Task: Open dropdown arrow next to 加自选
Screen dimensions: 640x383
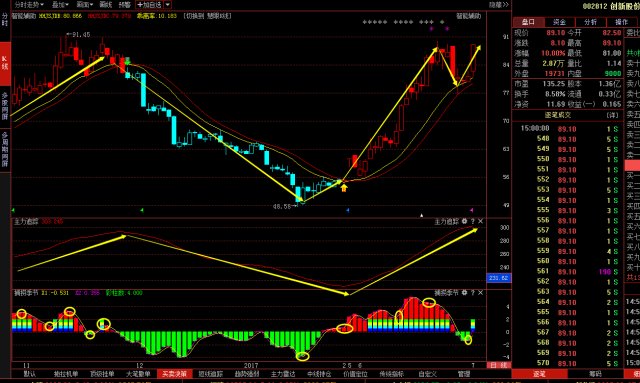Action: (168, 5)
